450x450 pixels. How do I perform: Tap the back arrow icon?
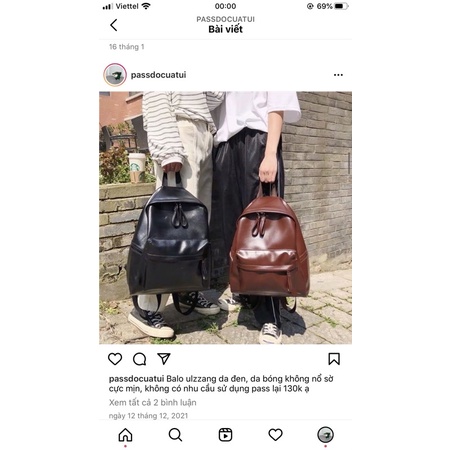[x=114, y=25]
